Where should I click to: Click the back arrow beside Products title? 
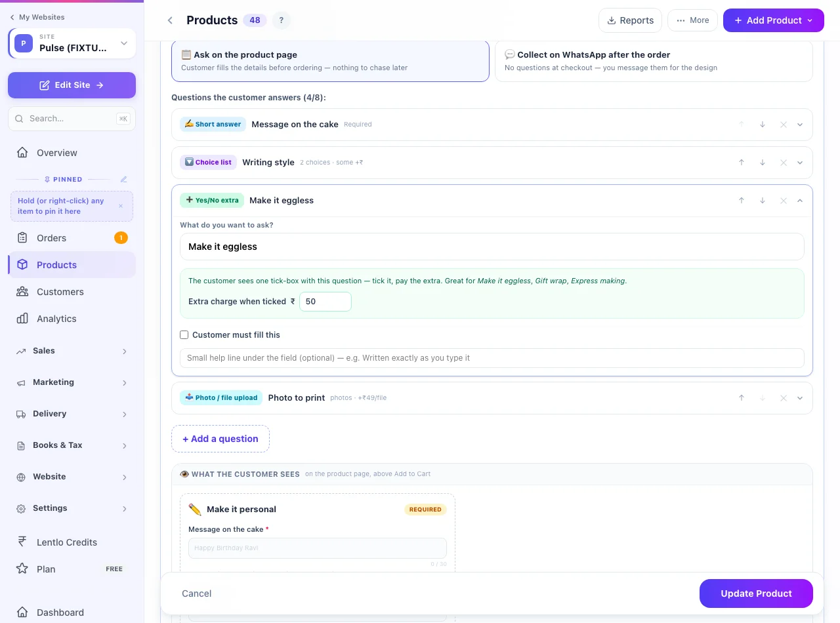(170, 20)
